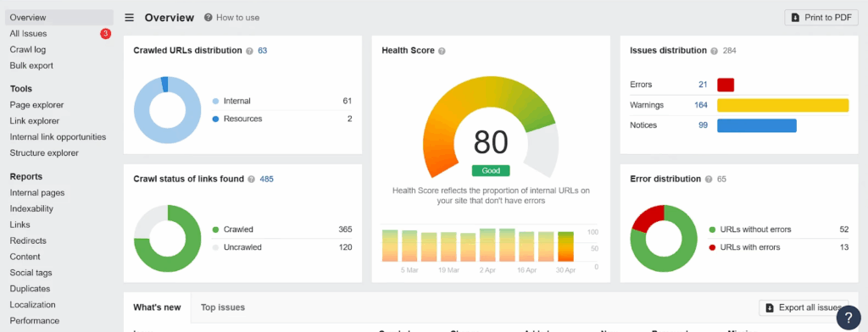The image size is (868, 332).
Task: Click the red All Issues notification badge
Action: point(105,34)
